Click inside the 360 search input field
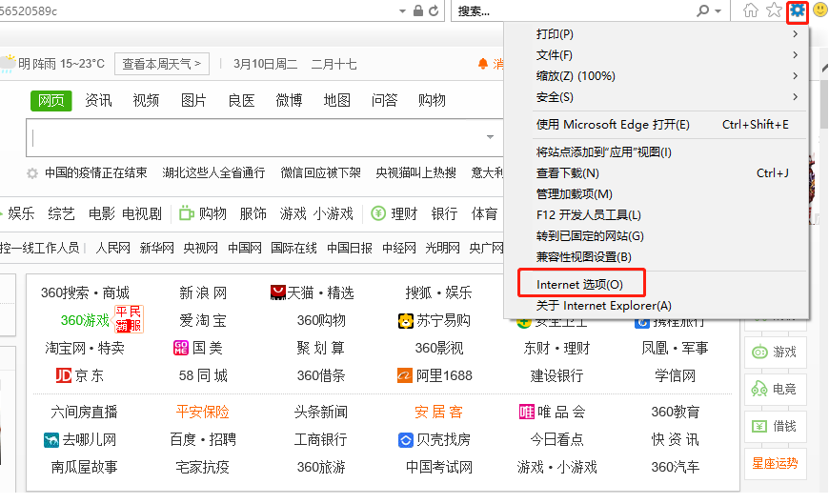Viewport: 829px width, 504px height. coord(257,137)
